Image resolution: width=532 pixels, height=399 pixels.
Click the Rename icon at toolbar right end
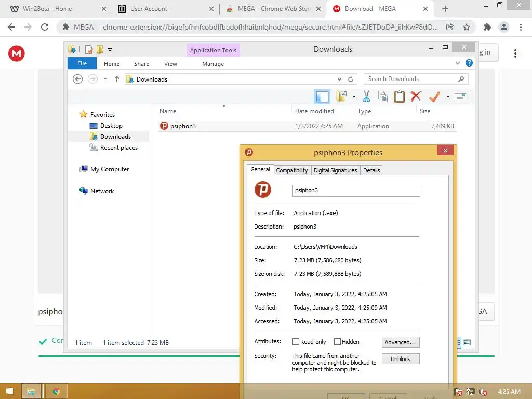pyautogui.click(x=460, y=97)
